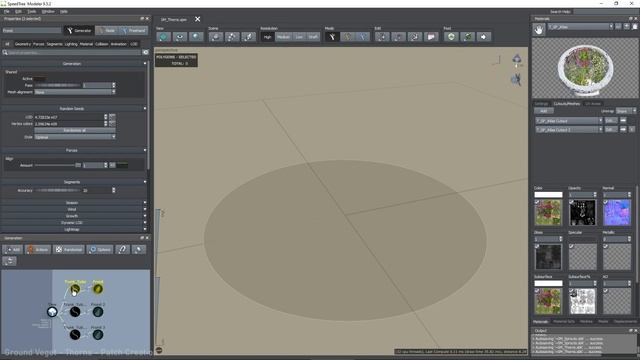Click the Normal map texture thumbnail

617,213
